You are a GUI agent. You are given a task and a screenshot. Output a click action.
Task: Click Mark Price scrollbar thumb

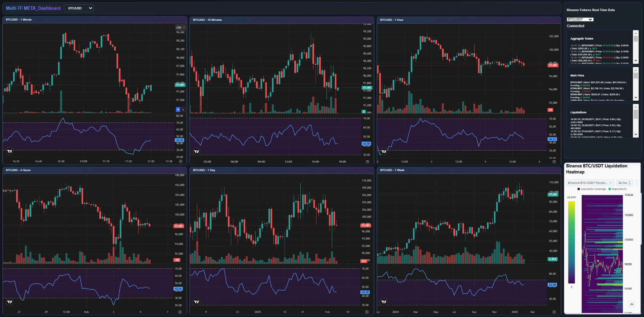click(x=636, y=76)
